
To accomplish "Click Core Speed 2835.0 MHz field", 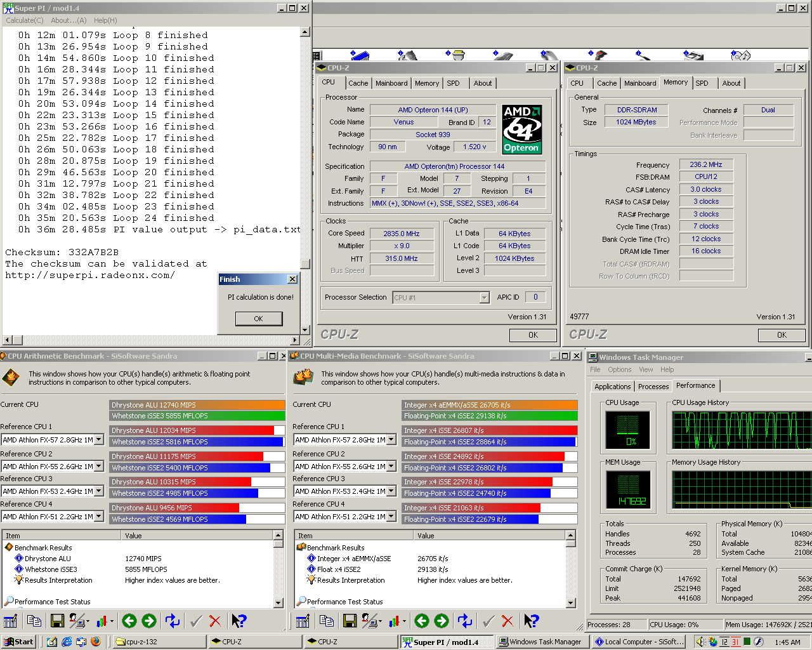I will (x=402, y=234).
